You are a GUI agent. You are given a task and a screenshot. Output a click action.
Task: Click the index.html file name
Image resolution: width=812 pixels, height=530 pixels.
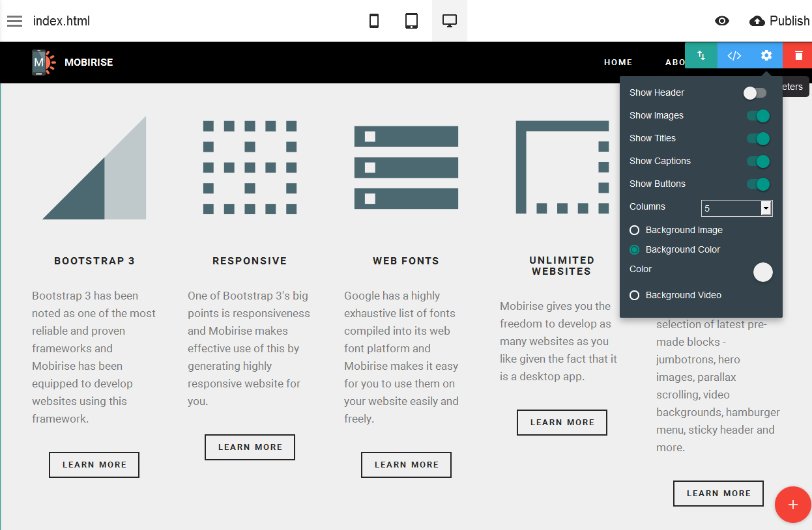(x=61, y=21)
